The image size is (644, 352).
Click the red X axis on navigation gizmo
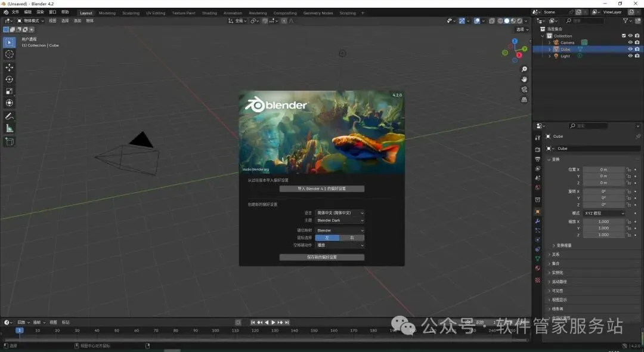[x=519, y=55]
